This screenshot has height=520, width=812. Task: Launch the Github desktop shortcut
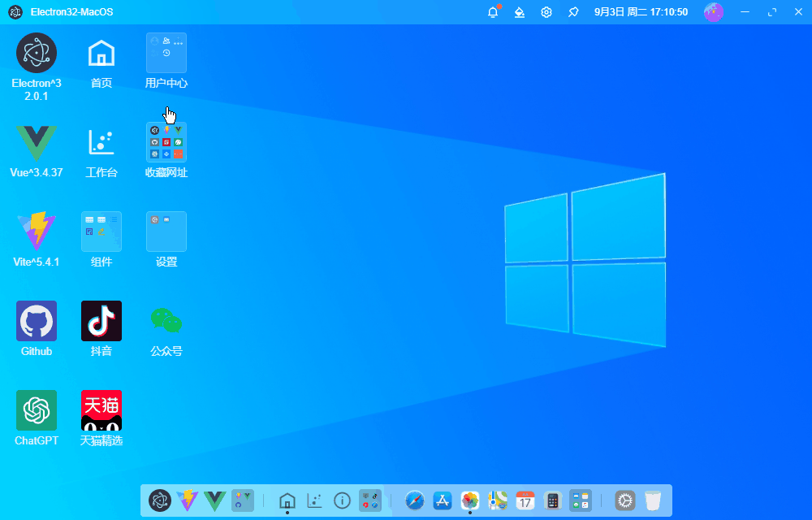pyautogui.click(x=37, y=321)
